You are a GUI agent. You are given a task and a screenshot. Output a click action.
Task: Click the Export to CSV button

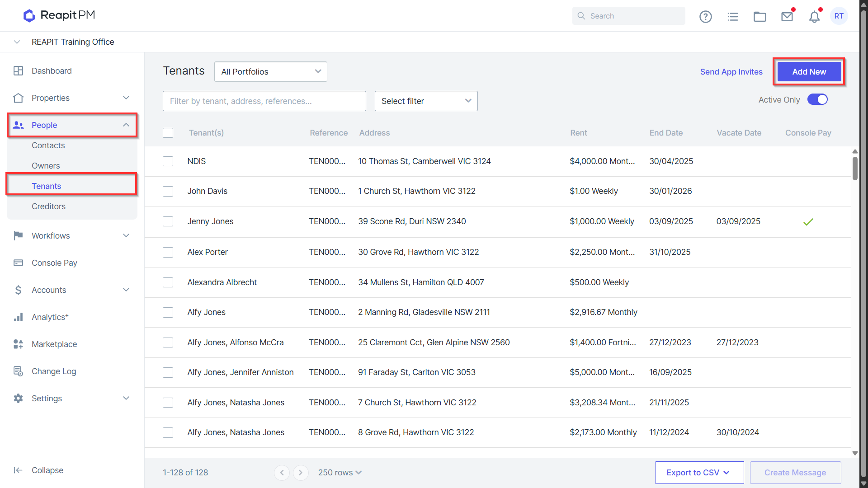point(699,472)
